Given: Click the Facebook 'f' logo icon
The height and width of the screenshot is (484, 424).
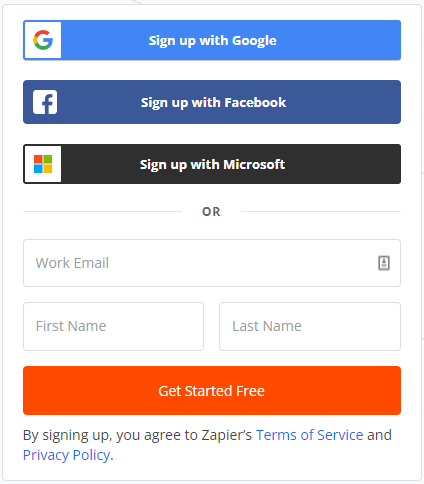Looking at the screenshot, I should pyautogui.click(x=45, y=102).
